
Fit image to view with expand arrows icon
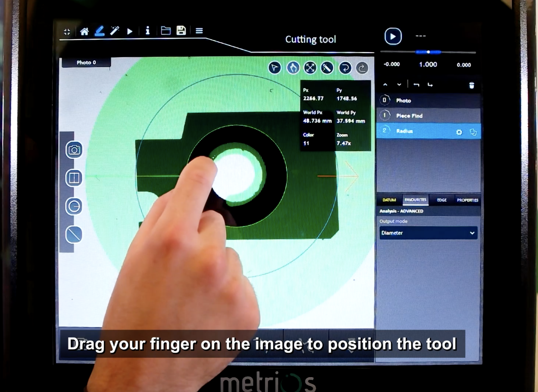310,68
